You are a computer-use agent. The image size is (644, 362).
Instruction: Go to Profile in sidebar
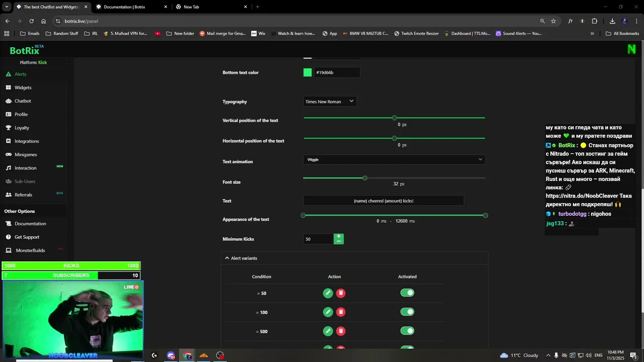[21, 114]
